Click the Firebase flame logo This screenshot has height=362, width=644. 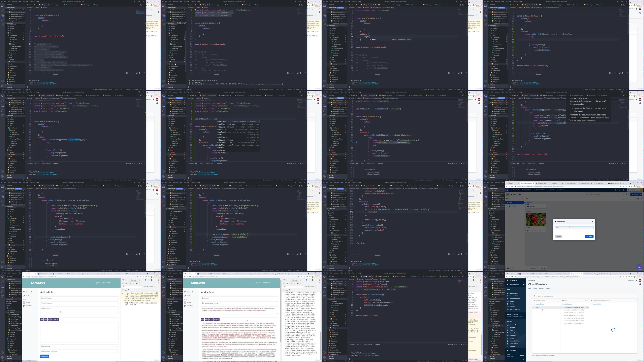508,281
